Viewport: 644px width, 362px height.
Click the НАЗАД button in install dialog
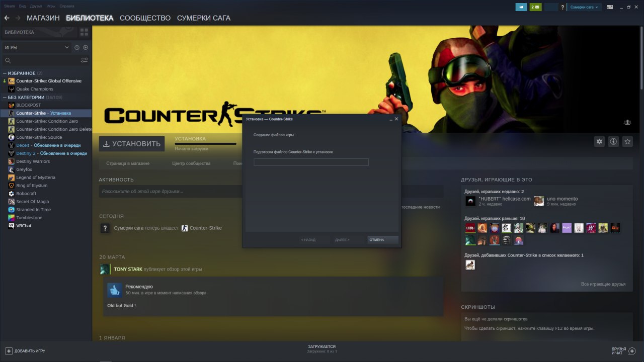(314, 240)
